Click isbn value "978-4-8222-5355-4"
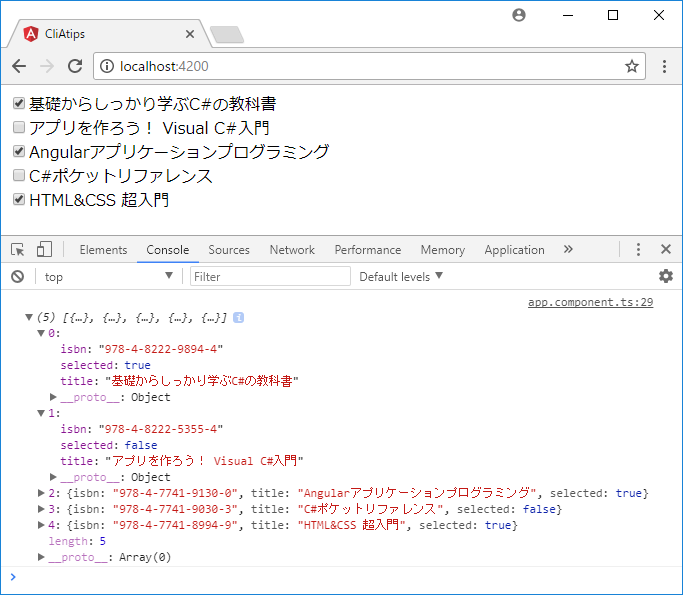 pyautogui.click(x=161, y=429)
